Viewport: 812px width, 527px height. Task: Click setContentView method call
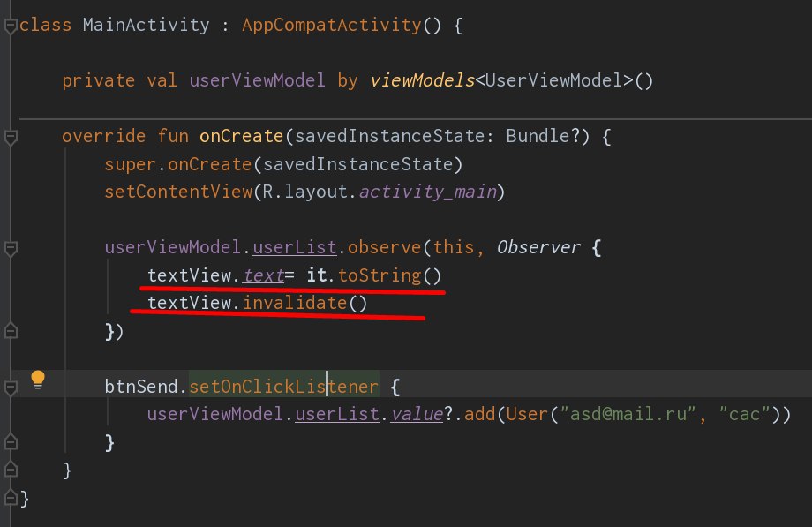pyautogui.click(x=178, y=192)
